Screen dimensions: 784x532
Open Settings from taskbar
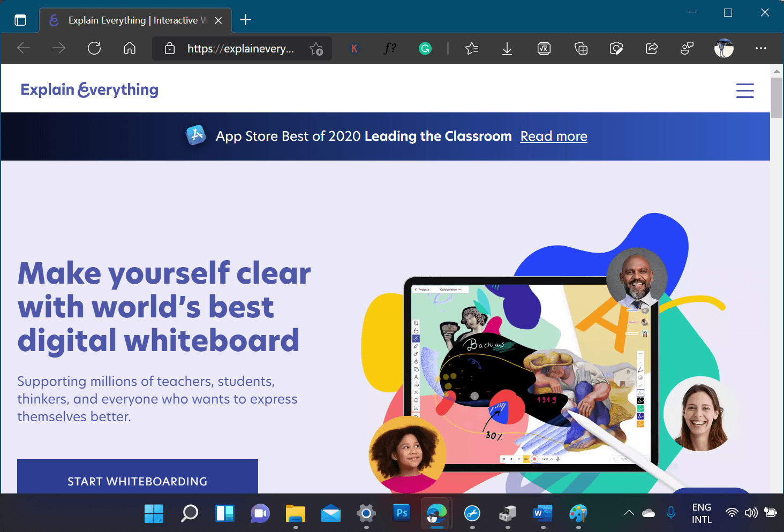(366, 514)
